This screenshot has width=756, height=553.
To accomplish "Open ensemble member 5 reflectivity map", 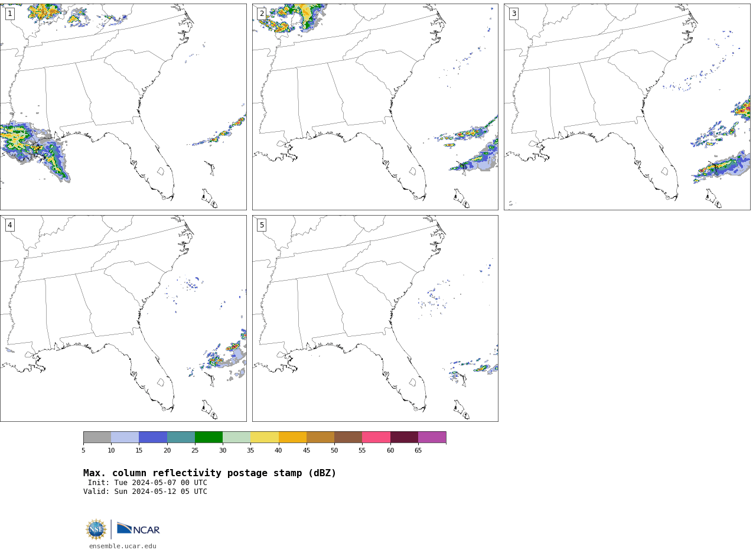I will [375, 318].
